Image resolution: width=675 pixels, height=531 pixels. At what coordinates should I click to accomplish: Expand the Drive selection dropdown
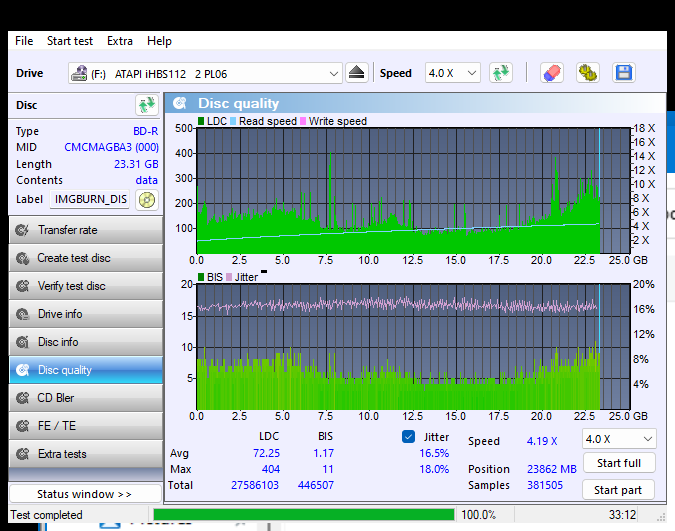click(333, 74)
